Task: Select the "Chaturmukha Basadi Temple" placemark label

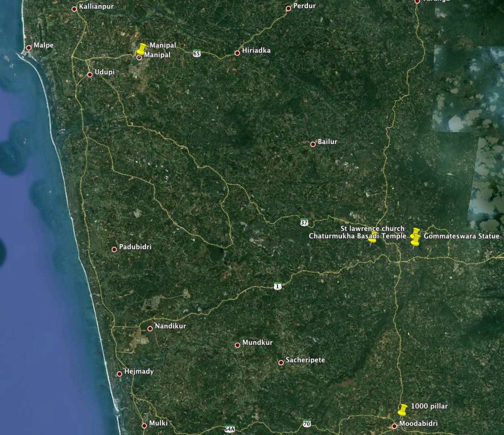Action: click(x=357, y=236)
